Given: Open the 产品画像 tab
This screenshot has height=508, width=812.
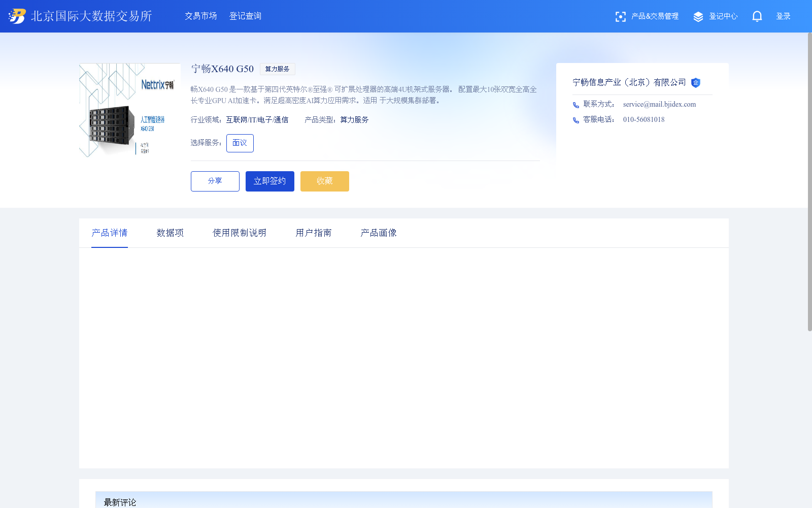Looking at the screenshot, I should point(379,233).
